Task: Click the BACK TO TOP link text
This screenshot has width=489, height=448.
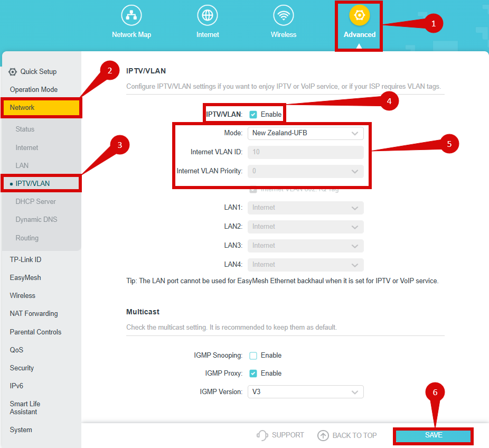Action: tap(354, 435)
